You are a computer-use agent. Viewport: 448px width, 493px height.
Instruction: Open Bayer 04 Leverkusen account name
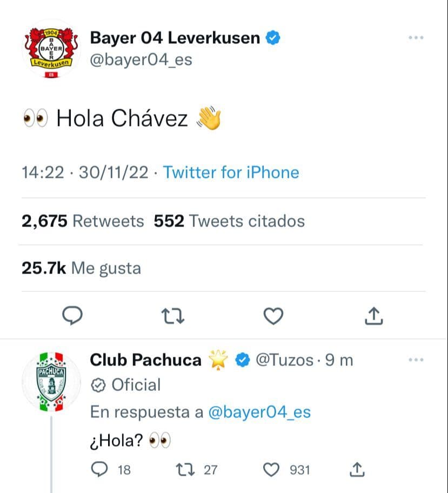(x=175, y=38)
